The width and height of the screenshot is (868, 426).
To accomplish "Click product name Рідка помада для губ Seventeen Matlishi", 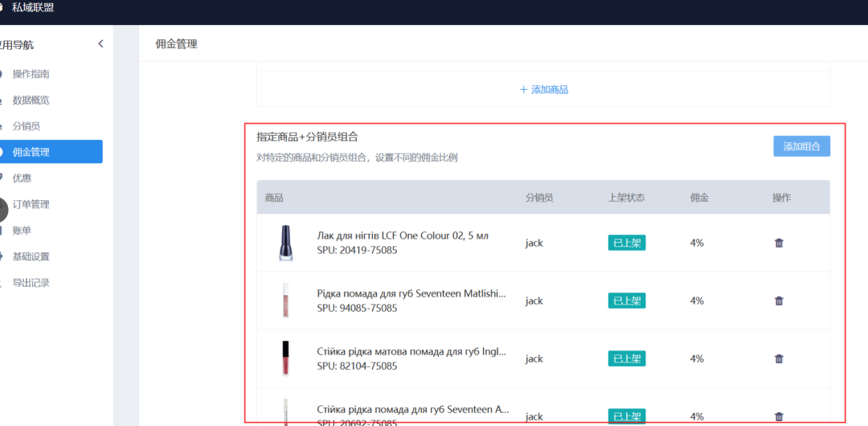I will tap(411, 293).
